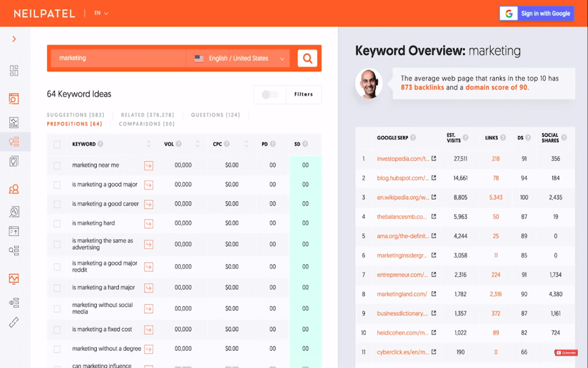Open the English / United States dropdown

tap(238, 58)
